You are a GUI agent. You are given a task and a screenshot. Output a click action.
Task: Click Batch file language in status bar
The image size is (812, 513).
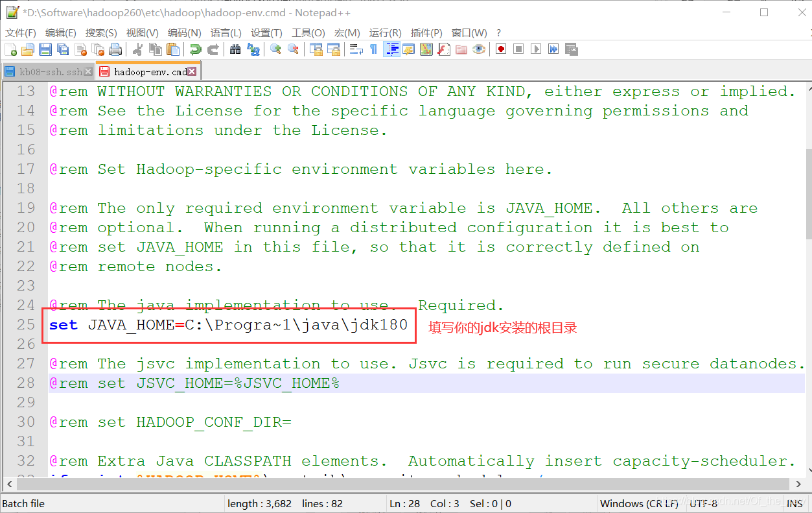(23, 503)
